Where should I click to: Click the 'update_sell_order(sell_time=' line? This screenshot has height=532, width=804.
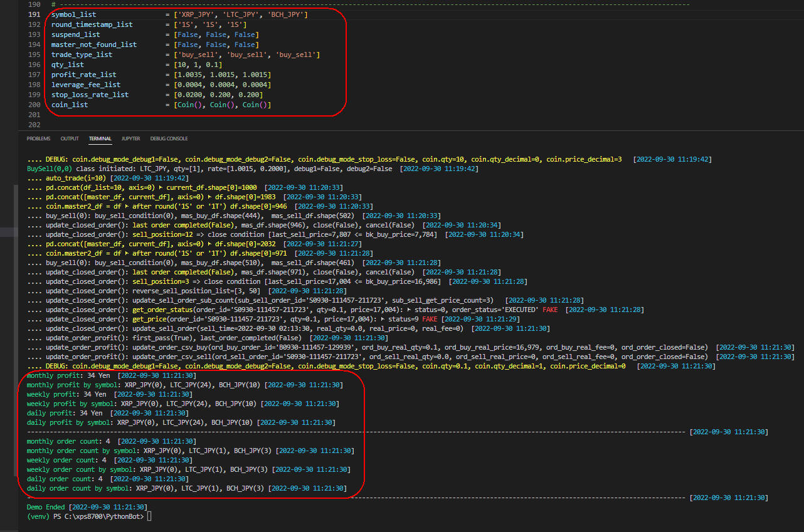pyautogui.click(x=288, y=328)
